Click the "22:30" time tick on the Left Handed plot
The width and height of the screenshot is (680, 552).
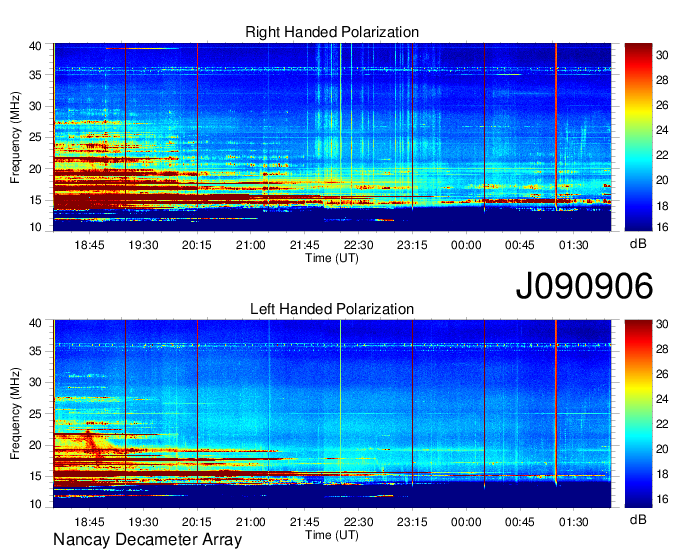358,522
